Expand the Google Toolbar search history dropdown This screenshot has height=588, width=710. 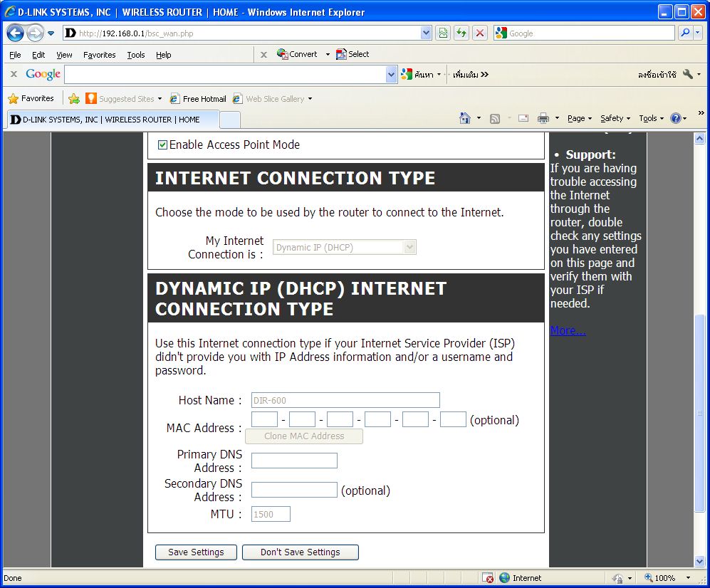click(x=392, y=75)
